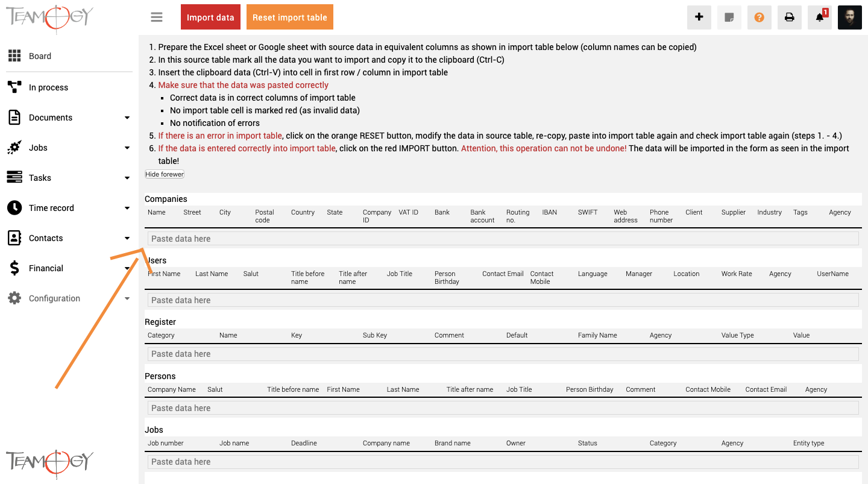Screen dimensions: 868x484
Task: Click the Hide forewer button
Action: [165, 174]
